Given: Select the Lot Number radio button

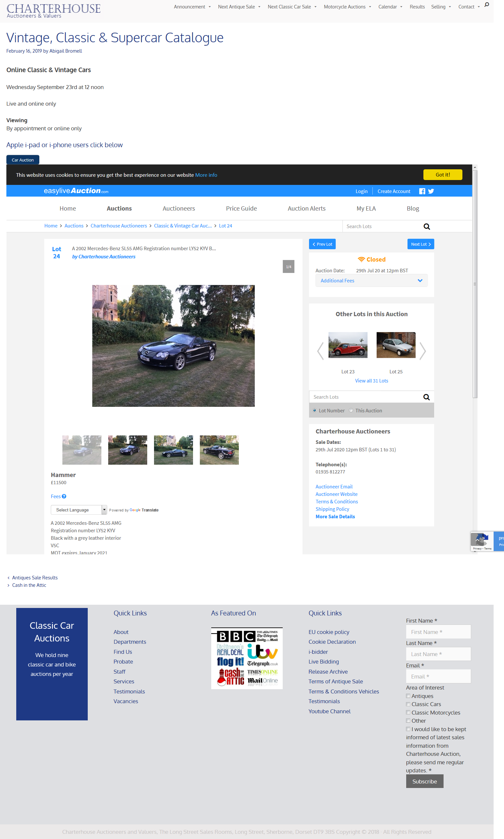Looking at the screenshot, I should click(x=315, y=410).
